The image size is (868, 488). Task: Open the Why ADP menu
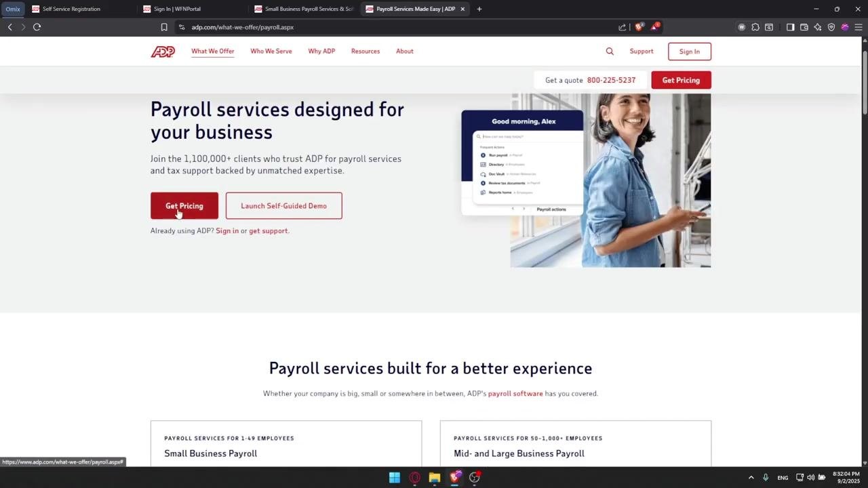[x=321, y=52]
